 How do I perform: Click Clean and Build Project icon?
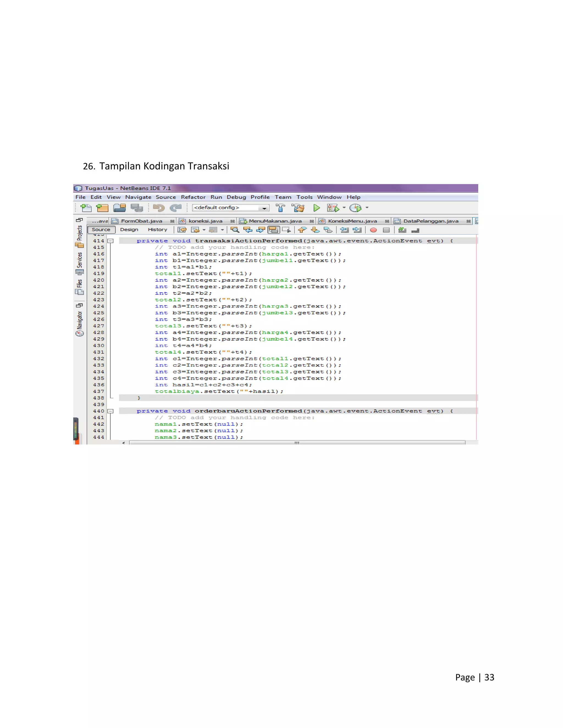[x=298, y=208]
